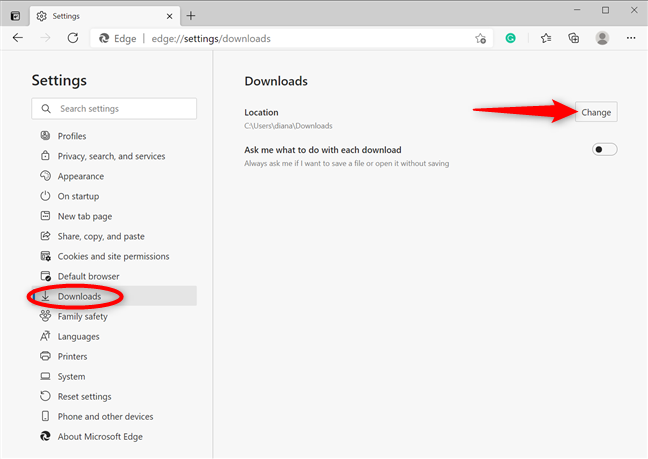Viewport: 648px width, 459px height.
Task: Click the Downloads page heading
Action: [x=276, y=81]
